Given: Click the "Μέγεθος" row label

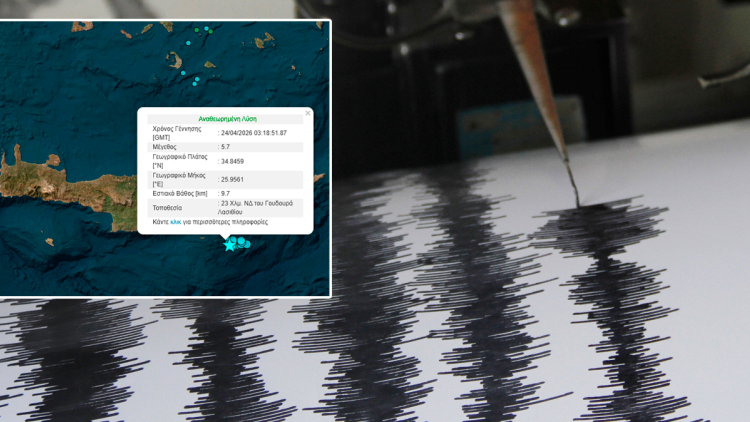Looking at the screenshot, I should (x=164, y=147).
